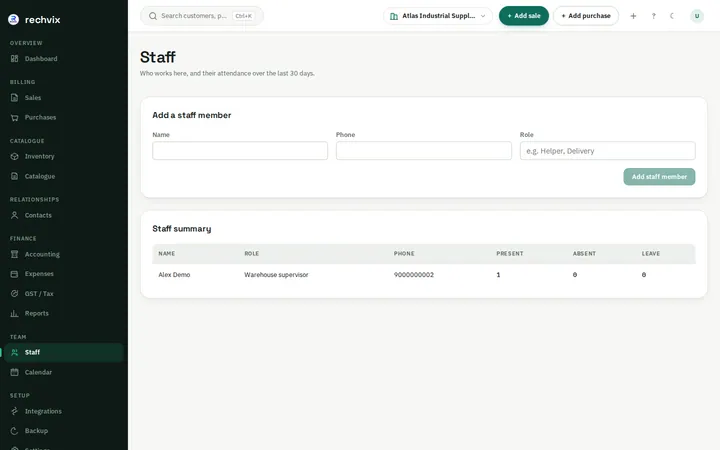Click the company building icon
Screen dimensions: 720x450
coord(394,16)
